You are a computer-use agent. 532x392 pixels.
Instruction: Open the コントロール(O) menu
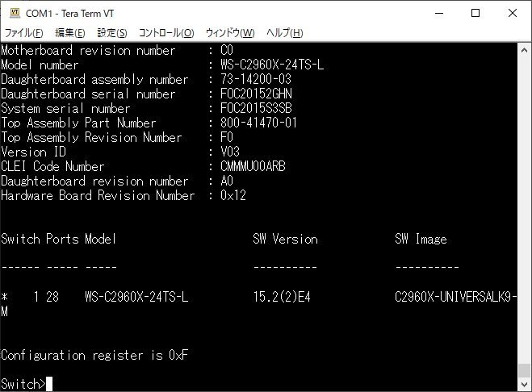166,33
